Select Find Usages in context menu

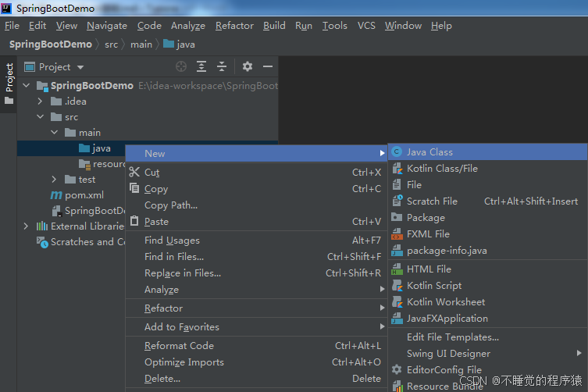point(256,240)
